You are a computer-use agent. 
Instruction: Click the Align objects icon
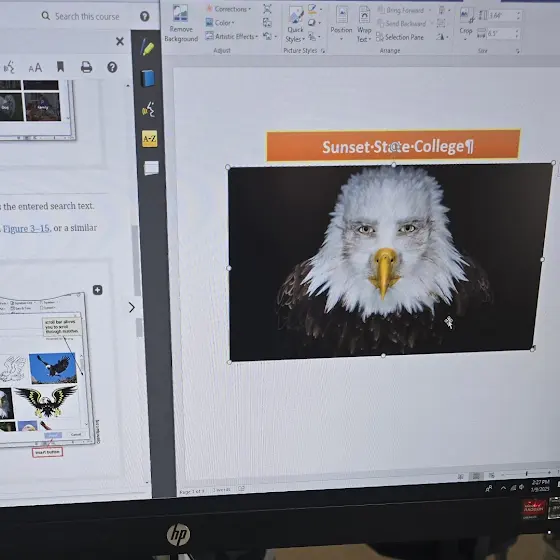coord(442,10)
